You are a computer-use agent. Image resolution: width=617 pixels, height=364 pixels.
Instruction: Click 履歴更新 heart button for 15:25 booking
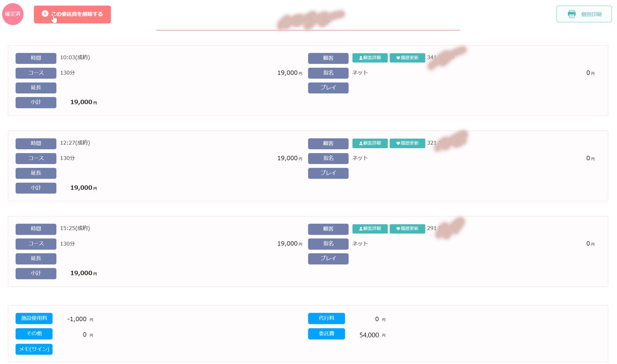407,229
